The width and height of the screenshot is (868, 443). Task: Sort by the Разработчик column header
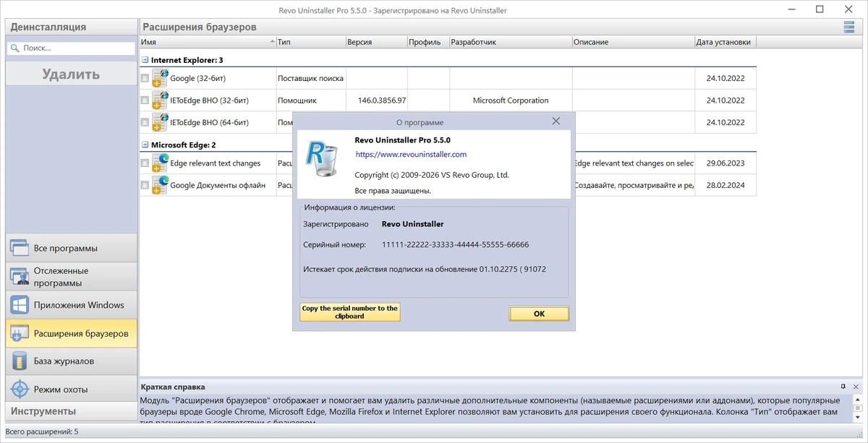511,42
